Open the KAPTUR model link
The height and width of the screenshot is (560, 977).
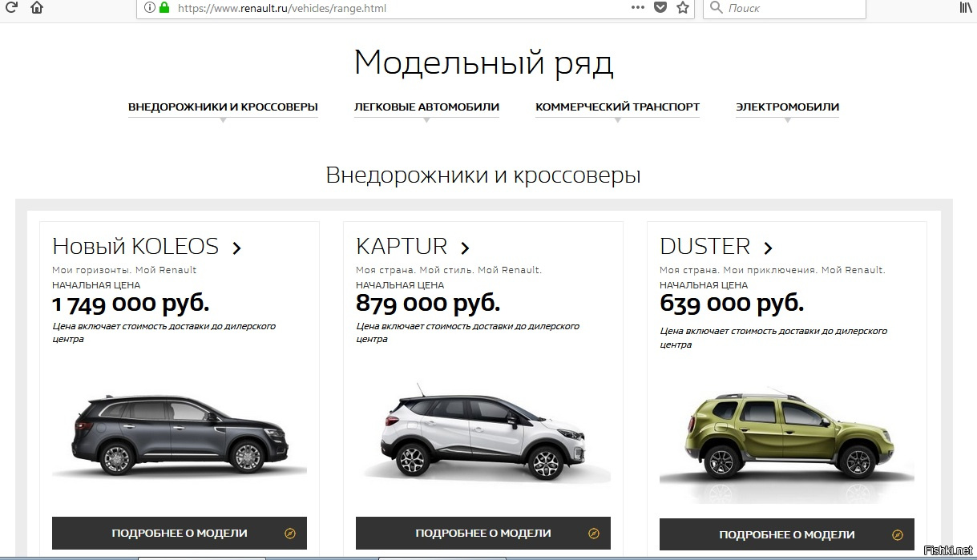(x=402, y=246)
